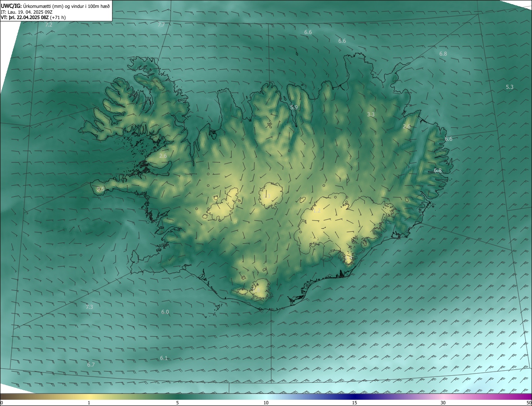Click the colorbar label '1'
Image resolution: width=532 pixels, height=406 pixels.
(89, 403)
